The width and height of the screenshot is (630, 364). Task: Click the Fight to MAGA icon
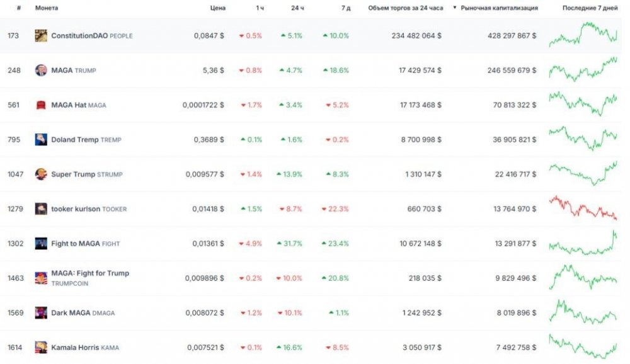41,243
